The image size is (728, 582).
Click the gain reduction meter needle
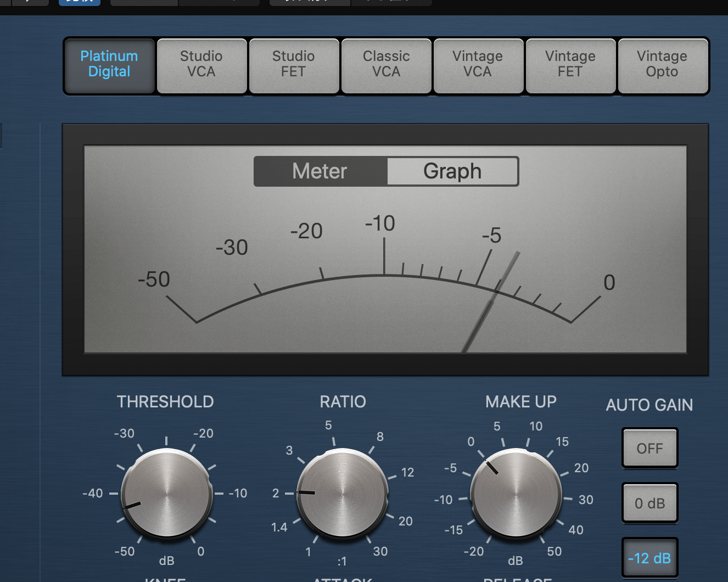point(490,303)
